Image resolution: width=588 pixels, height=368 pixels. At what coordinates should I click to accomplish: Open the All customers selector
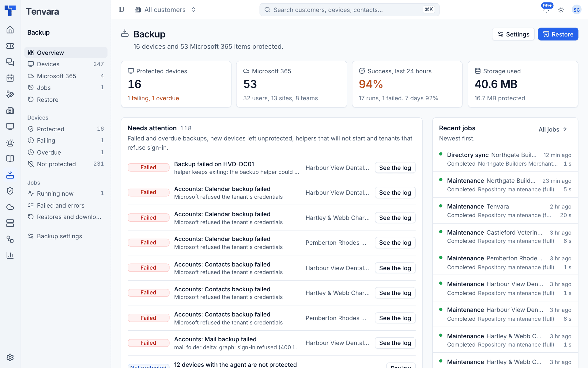(165, 10)
